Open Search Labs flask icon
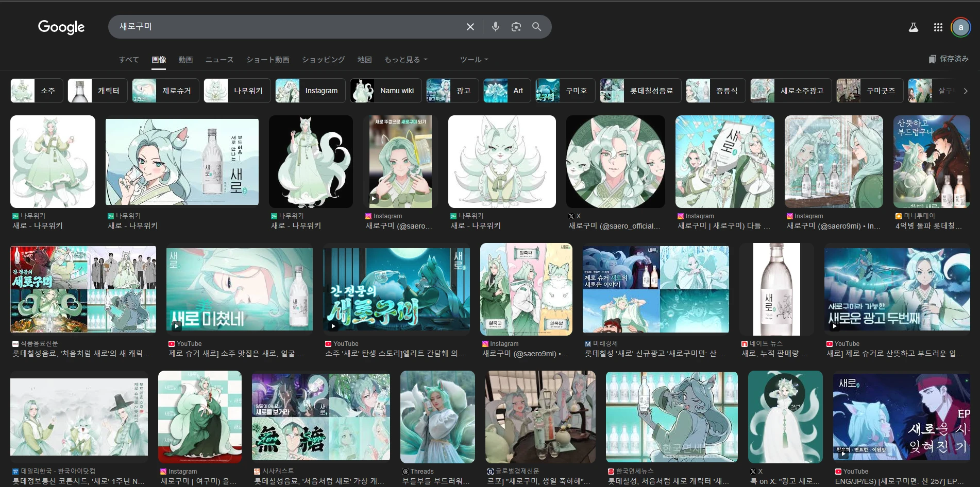The image size is (980, 487). coord(913,27)
